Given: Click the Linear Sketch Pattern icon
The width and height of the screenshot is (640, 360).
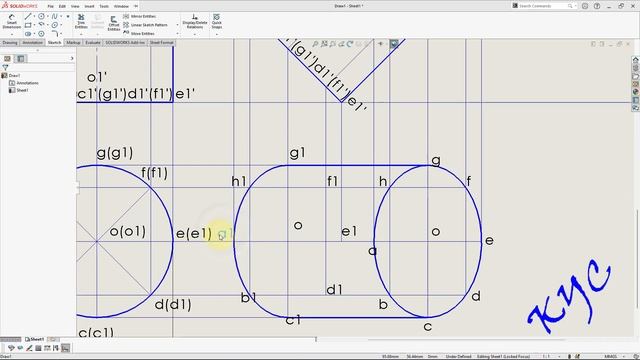Looking at the screenshot, I should click(x=126, y=25).
